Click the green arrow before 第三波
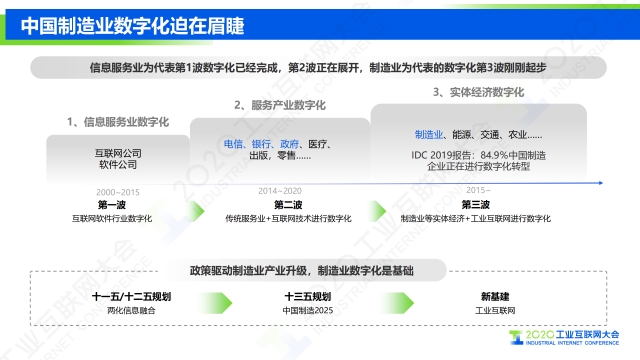This screenshot has height=360, width=640. (x=377, y=211)
